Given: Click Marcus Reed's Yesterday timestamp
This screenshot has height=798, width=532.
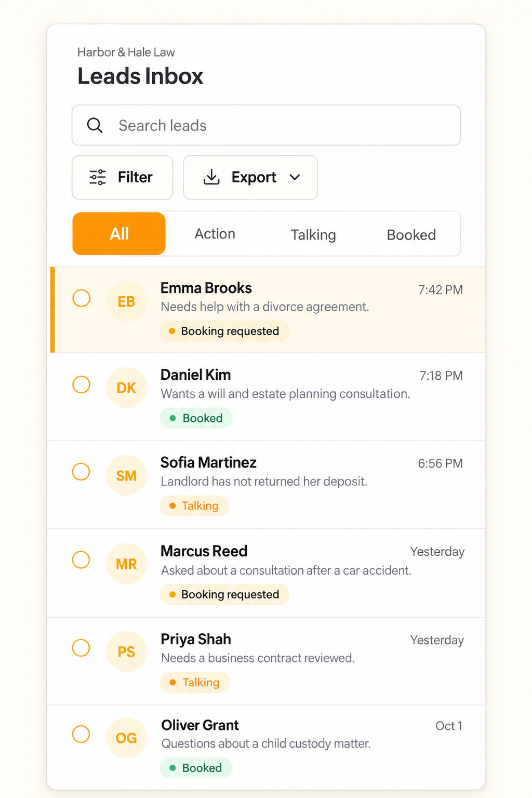Looking at the screenshot, I should coord(437,552).
